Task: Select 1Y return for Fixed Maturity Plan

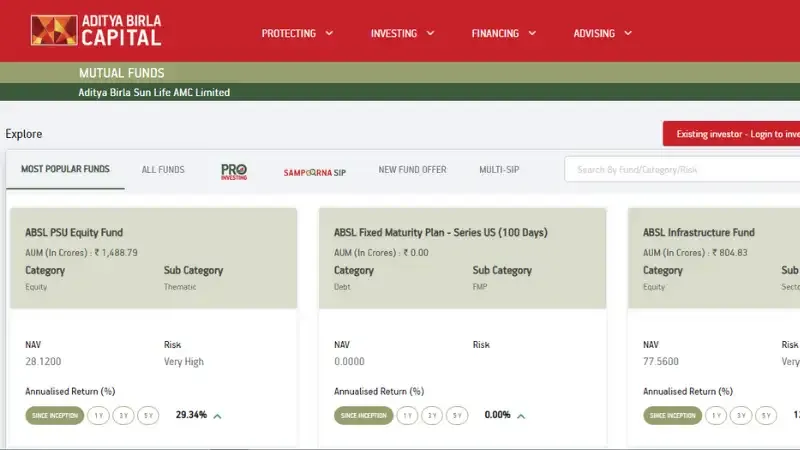Action: click(407, 415)
